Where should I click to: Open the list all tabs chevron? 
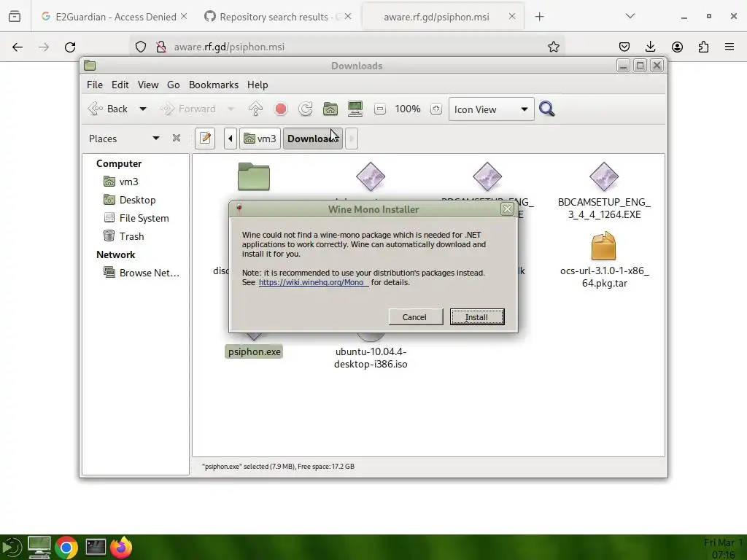click(630, 16)
